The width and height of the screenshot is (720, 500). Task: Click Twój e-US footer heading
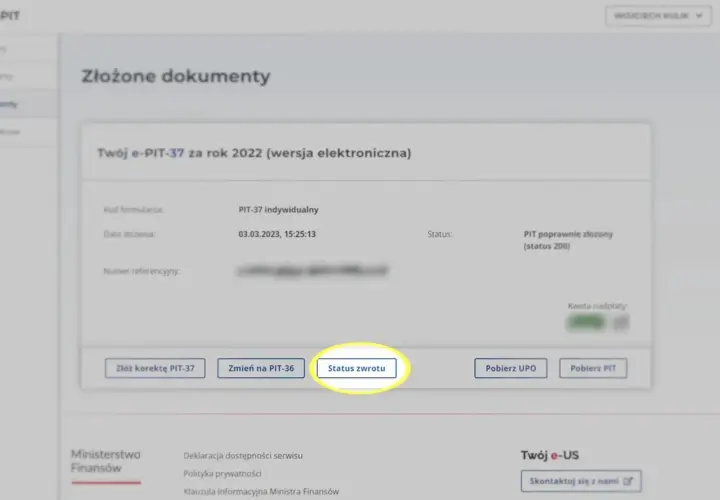(x=550, y=455)
